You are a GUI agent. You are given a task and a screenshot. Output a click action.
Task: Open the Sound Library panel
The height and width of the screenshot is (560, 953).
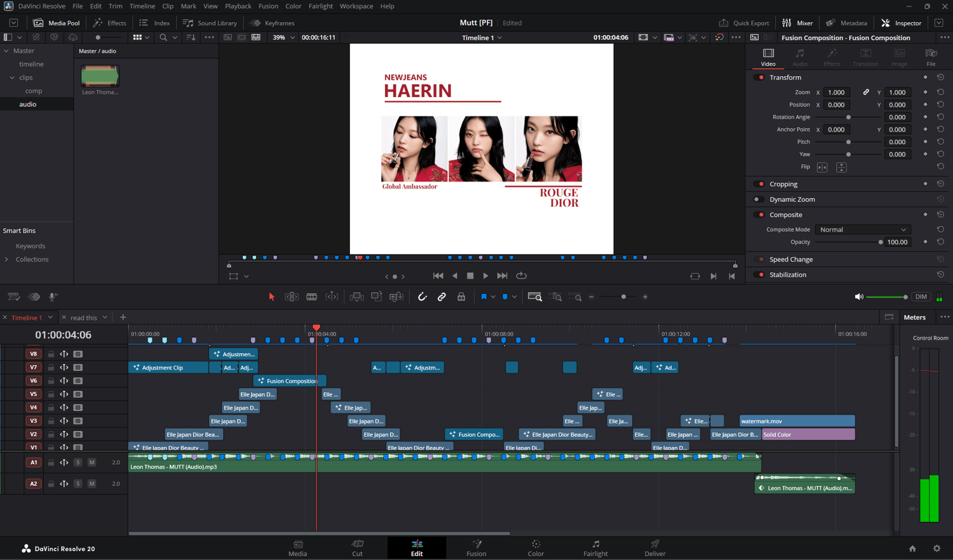point(210,23)
